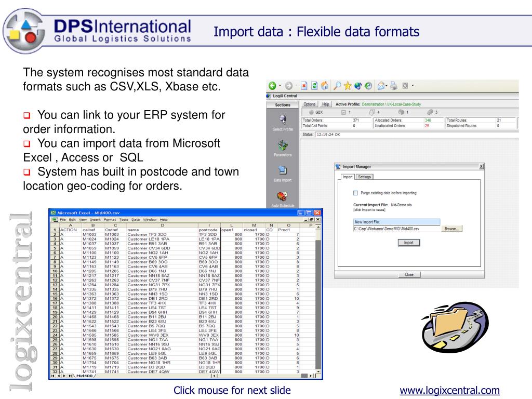
Task: Click the Browse... button in Import Manager
Action: pyautogui.click(x=451, y=229)
